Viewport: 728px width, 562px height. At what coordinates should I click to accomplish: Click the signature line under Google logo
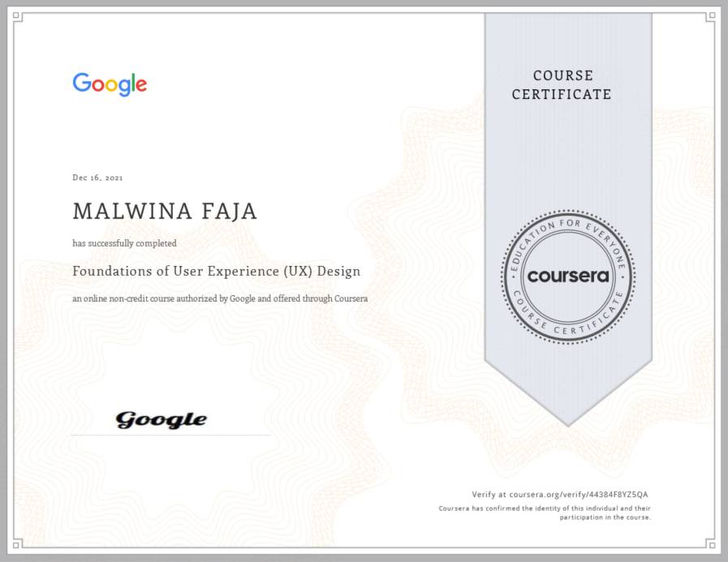[x=170, y=435]
